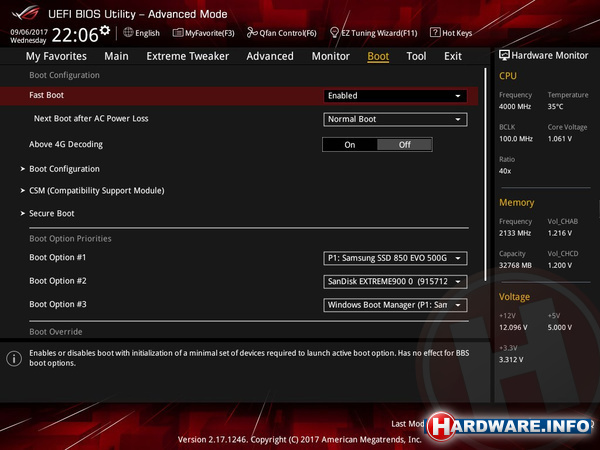Expand the Boot Configuration submenu
This screenshot has height=450, width=600.
(64, 169)
